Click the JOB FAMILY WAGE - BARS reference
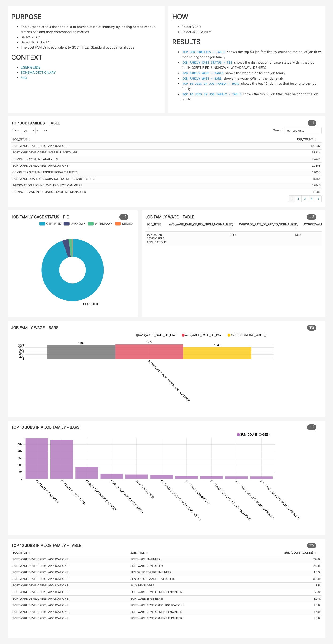This screenshot has width=333, height=644. (202, 78)
